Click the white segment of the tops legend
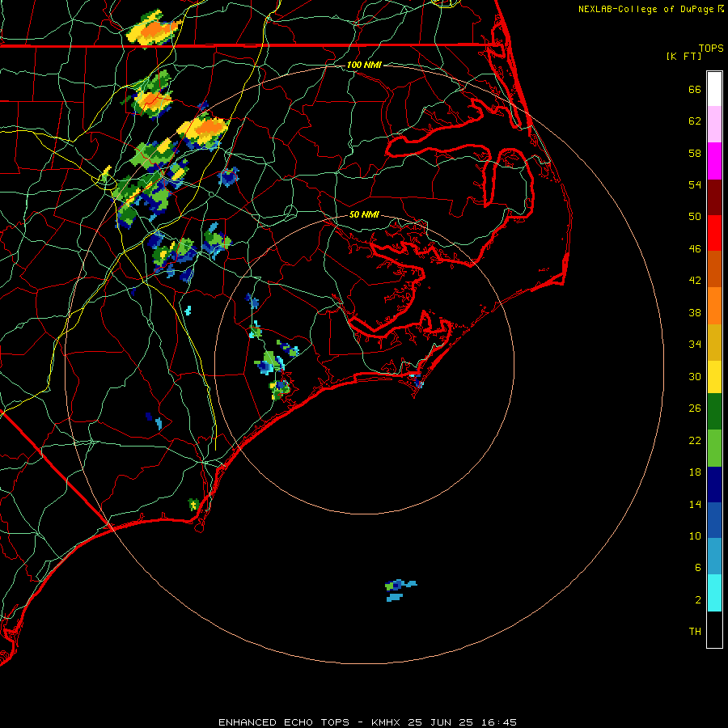The height and width of the screenshot is (728, 728). (714, 89)
